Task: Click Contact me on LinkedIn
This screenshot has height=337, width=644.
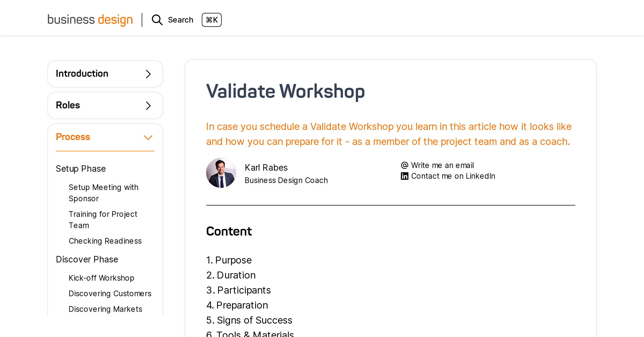Action: pos(453,176)
